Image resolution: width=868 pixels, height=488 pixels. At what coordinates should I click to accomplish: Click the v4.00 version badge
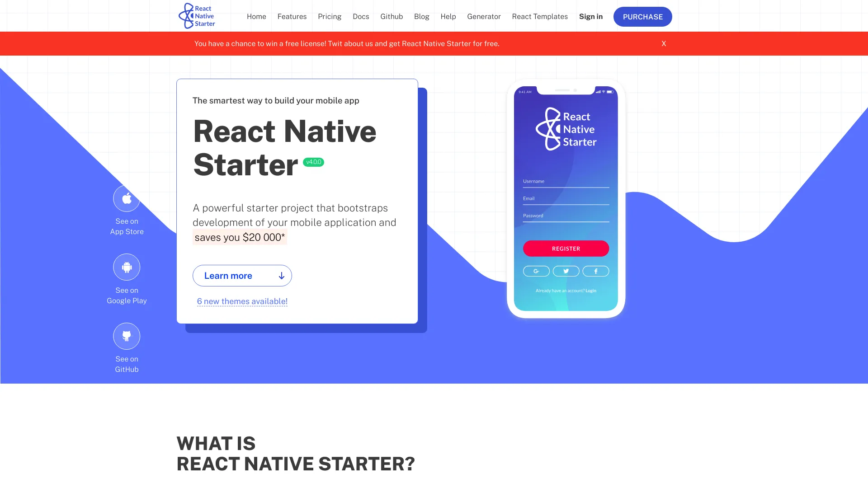[x=313, y=162]
